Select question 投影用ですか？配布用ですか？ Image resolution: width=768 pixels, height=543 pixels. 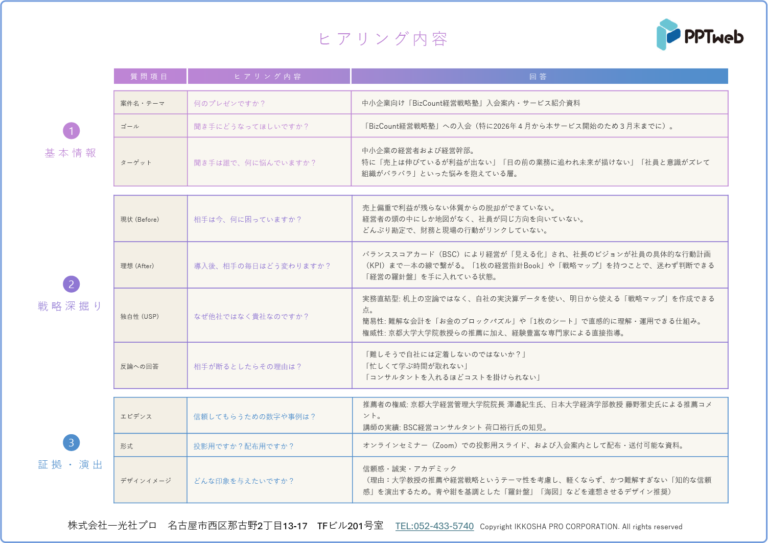coord(244,446)
